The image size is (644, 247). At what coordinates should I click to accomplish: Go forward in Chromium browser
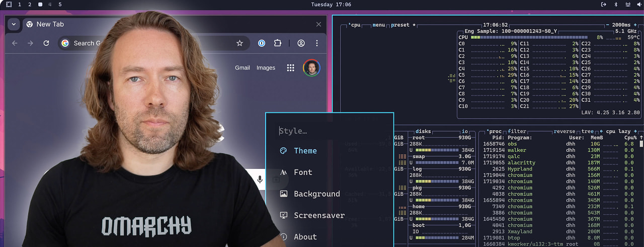pyautogui.click(x=30, y=43)
